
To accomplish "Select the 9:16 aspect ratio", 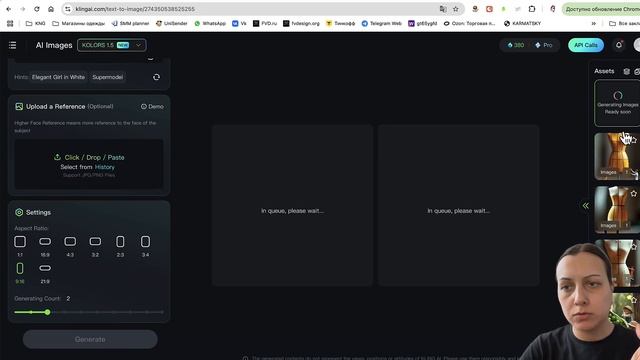I will (x=20, y=273).
